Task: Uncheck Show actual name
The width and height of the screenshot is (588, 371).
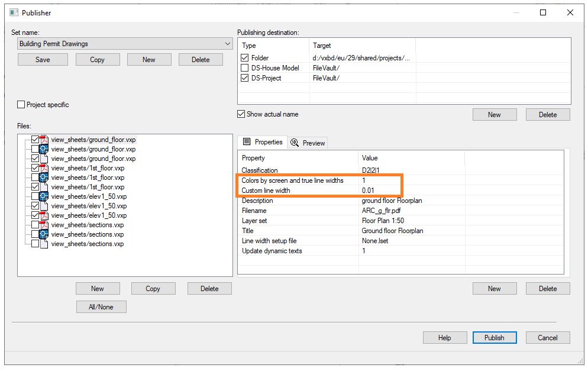Action: tap(241, 114)
